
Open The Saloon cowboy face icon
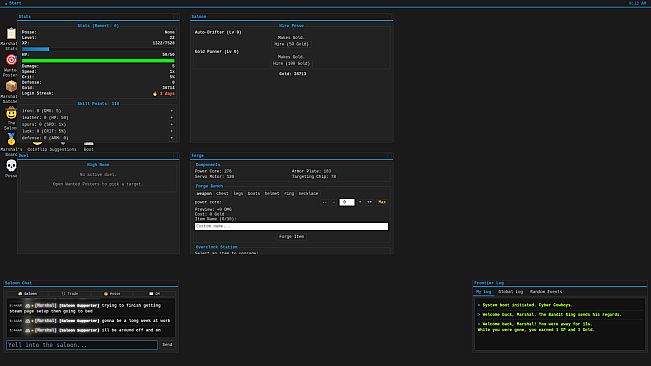(11, 113)
